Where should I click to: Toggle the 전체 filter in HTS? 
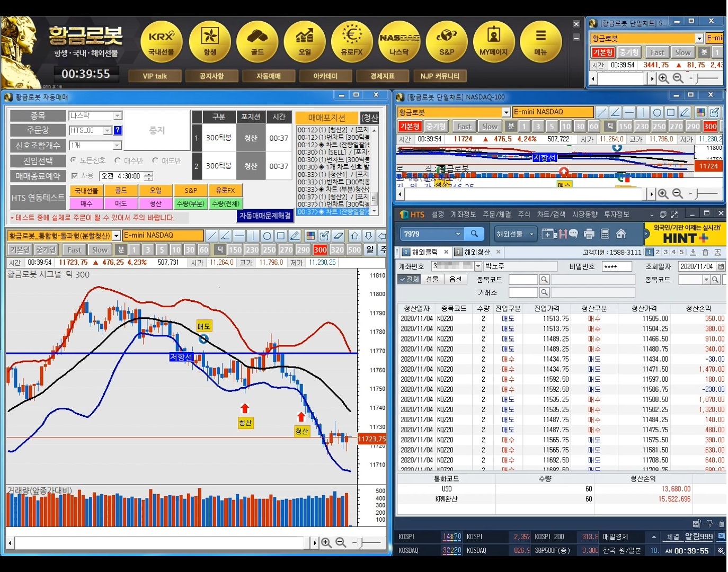pyautogui.click(x=410, y=279)
